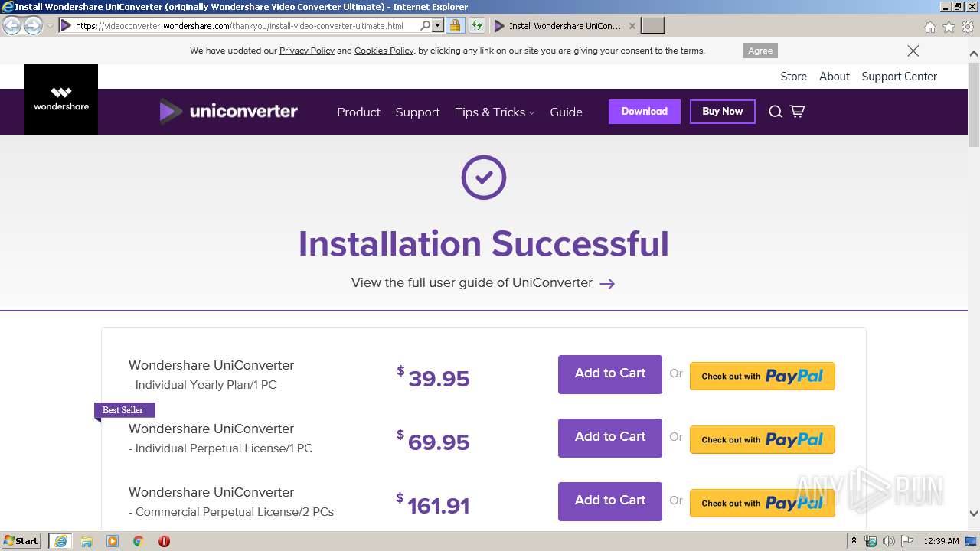Check out Perpetual License with PayPal
Screen dimensions: 980x551
coord(763,439)
